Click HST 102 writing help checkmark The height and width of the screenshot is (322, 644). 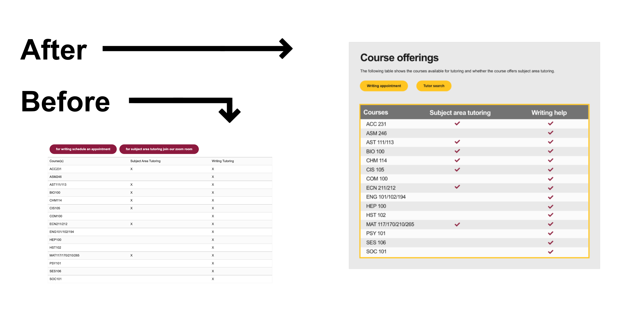[550, 215]
